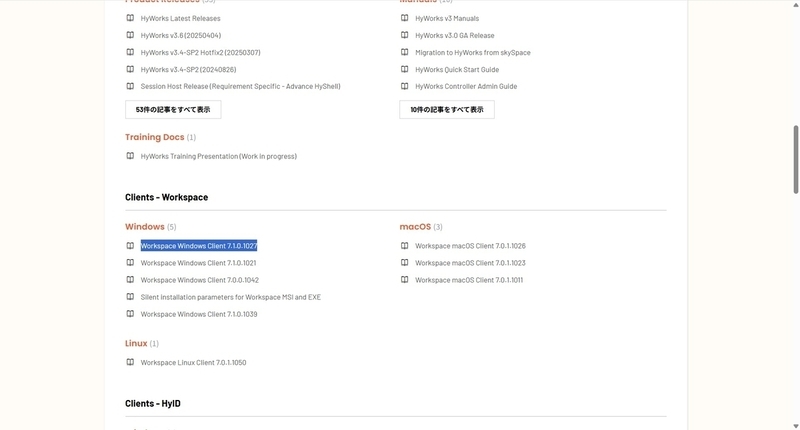Click book icon beside HyWorks Quick Start Guide
800x430 pixels.
[x=405, y=69]
